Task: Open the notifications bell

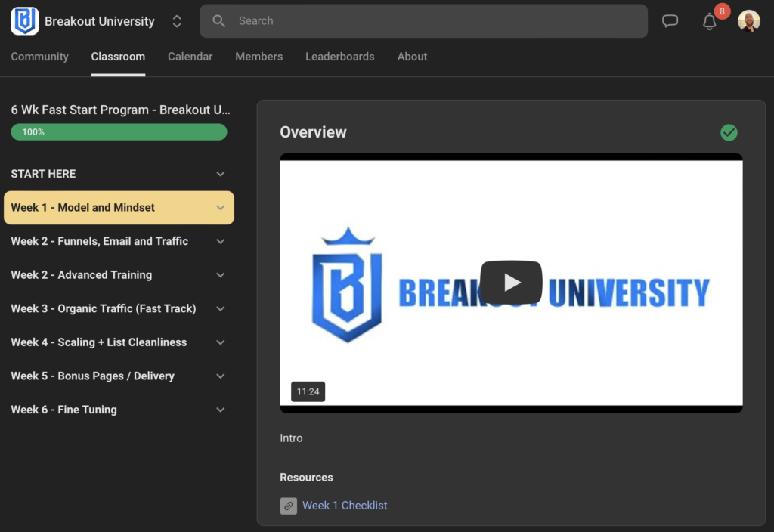Action: coord(709,22)
